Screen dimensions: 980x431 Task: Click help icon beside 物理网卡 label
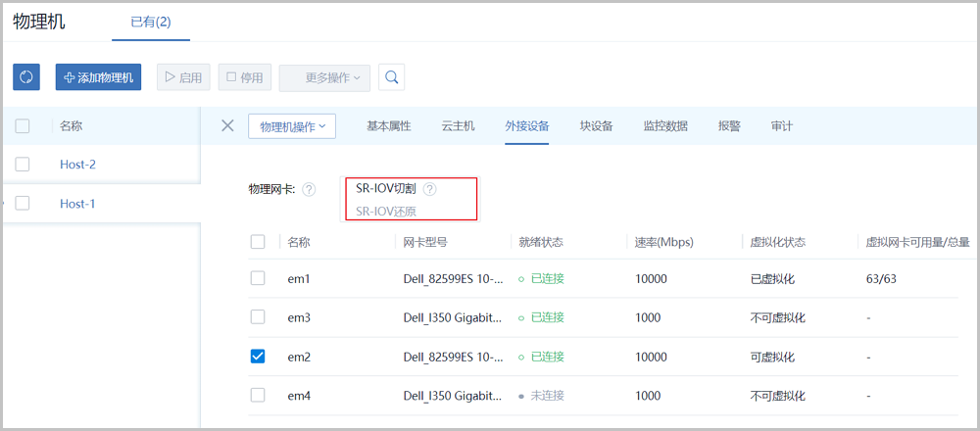click(309, 189)
